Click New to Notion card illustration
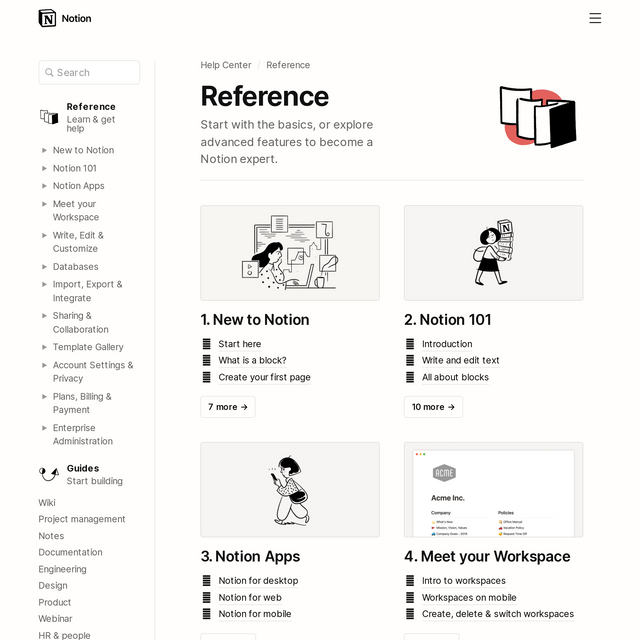Screen dimensions: 640x640 click(x=290, y=253)
